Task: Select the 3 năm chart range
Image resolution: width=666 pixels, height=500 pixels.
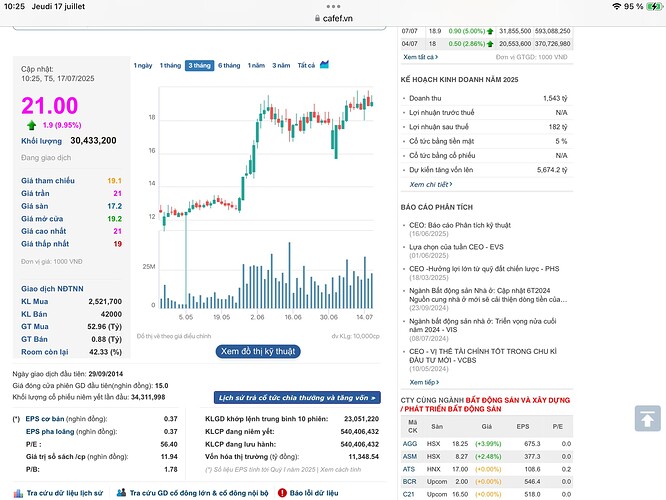Action: coord(281,65)
